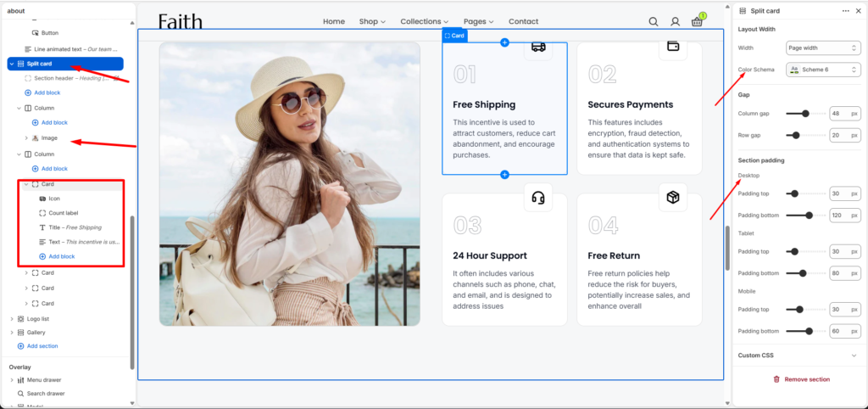Click the delivery truck icon on Free Shipping card
868x409 pixels.
538,48
